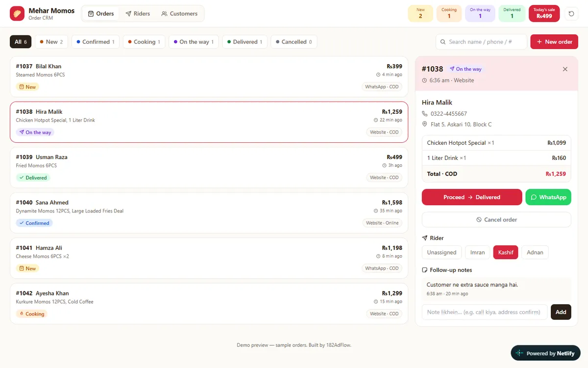Assign rider Adnan
The image size is (588, 368).
click(535, 252)
